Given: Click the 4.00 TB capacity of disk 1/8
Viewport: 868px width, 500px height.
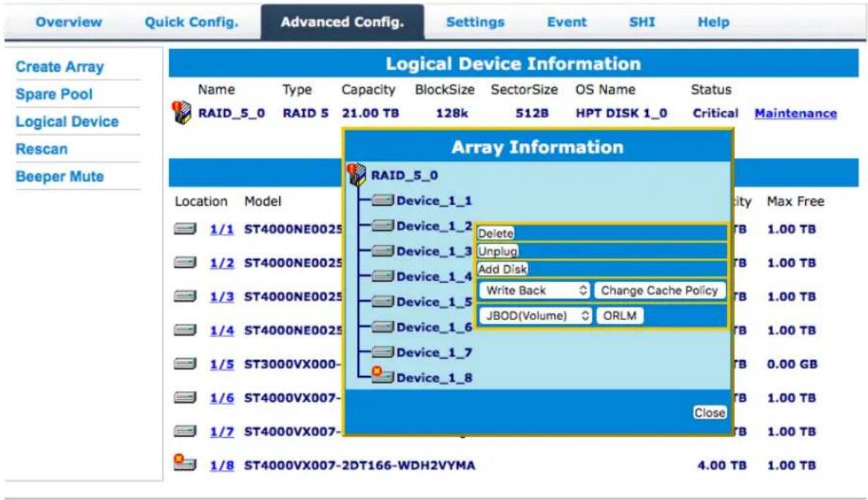Looking at the screenshot, I should [x=722, y=465].
